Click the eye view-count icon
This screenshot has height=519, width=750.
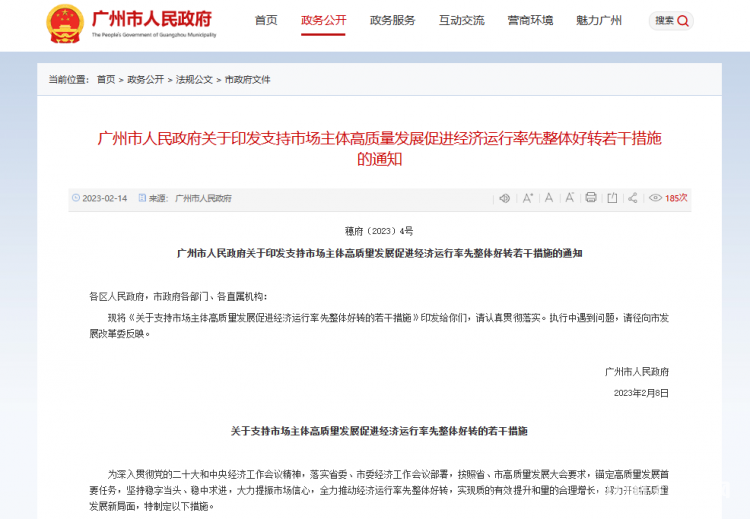656,198
